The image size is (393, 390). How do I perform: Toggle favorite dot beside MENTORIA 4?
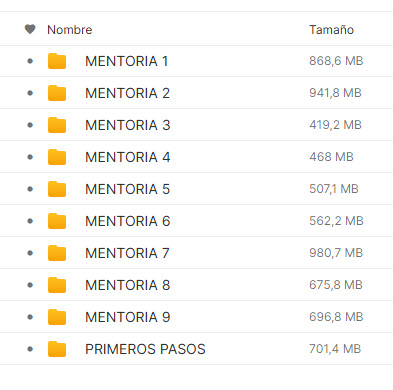coord(30,157)
